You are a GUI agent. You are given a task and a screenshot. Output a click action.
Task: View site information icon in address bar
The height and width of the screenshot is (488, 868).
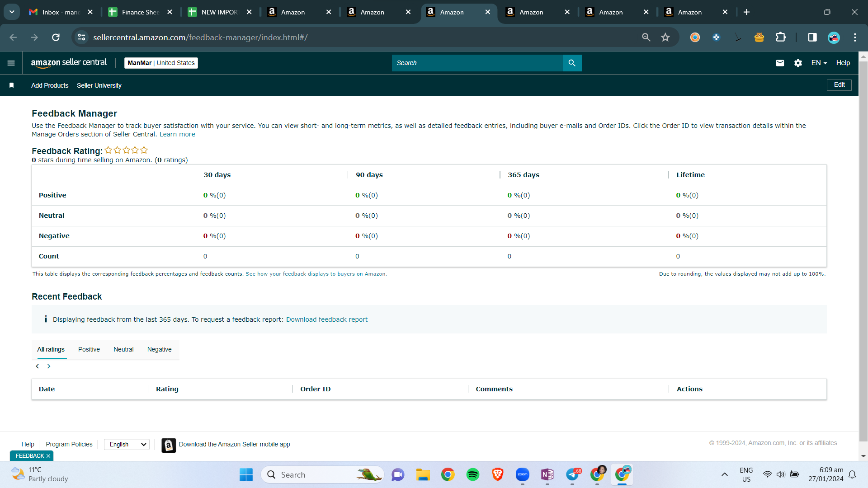tap(81, 38)
